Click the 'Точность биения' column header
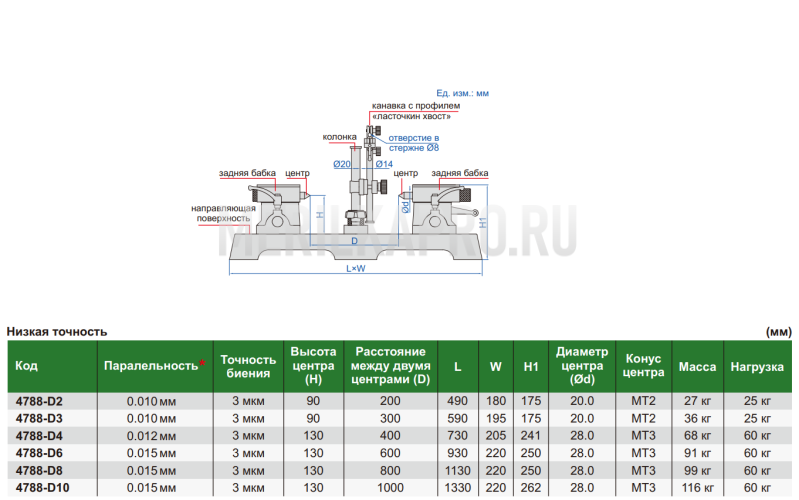 (248, 366)
